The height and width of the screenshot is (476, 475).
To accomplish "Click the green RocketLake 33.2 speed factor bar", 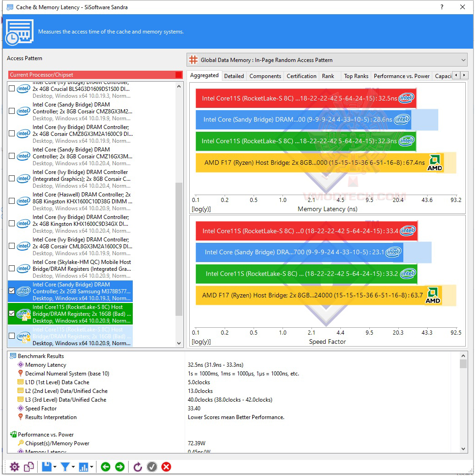I will [x=306, y=274].
